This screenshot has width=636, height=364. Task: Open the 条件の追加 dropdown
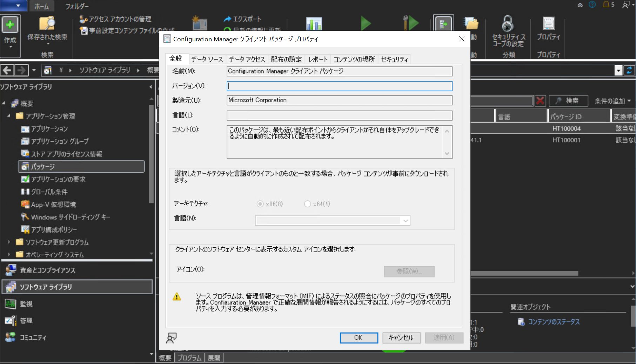click(x=612, y=101)
